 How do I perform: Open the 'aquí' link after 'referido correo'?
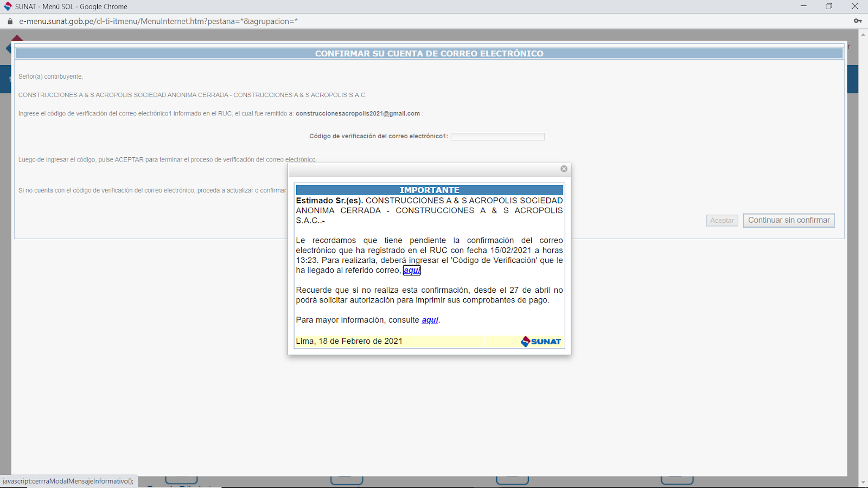tap(412, 271)
